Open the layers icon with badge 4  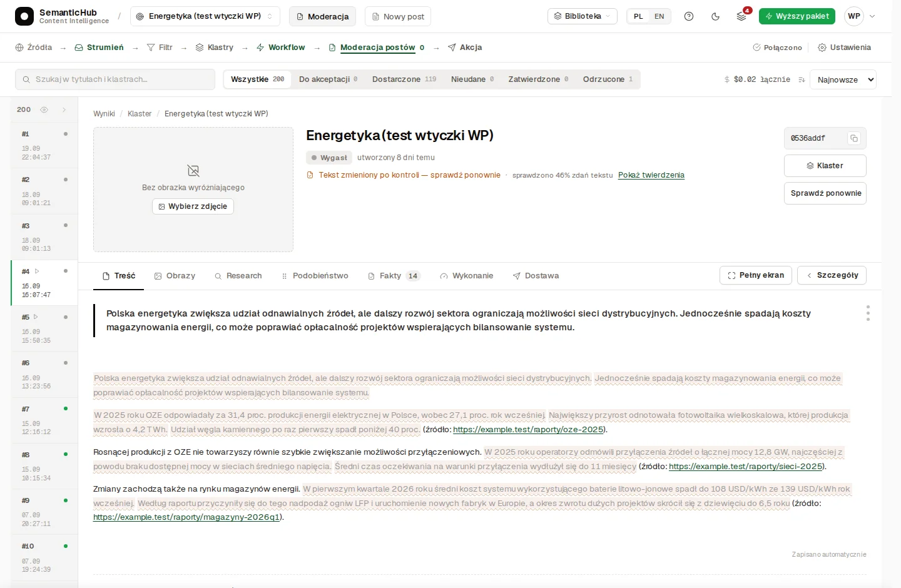[741, 16]
